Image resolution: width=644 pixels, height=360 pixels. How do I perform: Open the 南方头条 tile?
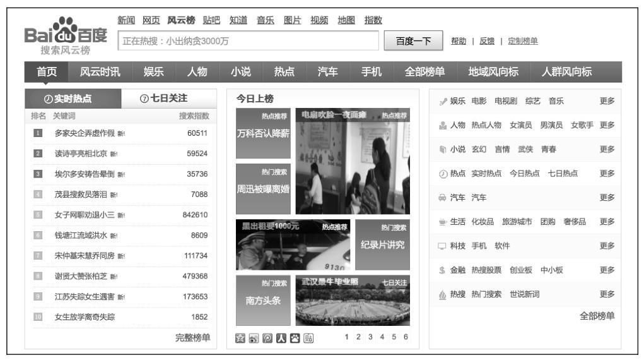pyautogui.click(x=263, y=301)
